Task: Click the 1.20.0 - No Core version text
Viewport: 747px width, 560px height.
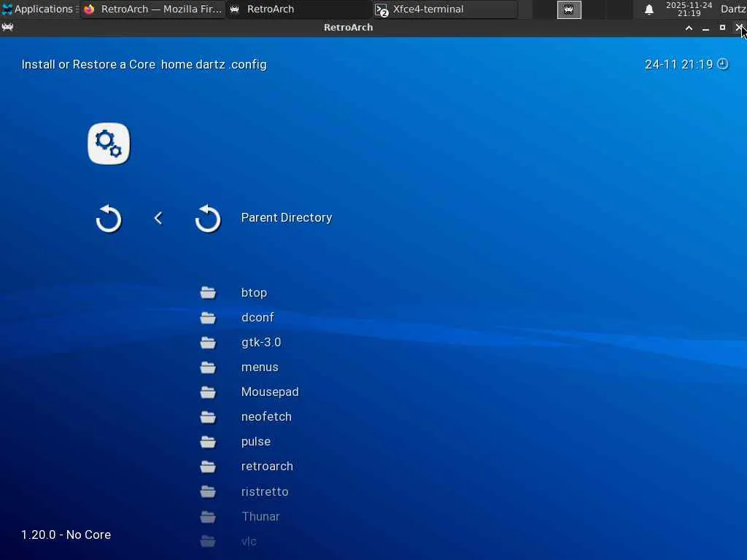Action: 66,534
